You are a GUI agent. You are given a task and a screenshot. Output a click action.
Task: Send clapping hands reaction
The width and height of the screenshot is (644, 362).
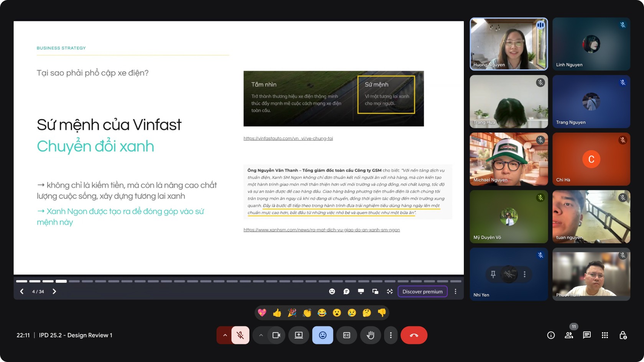pyautogui.click(x=307, y=313)
